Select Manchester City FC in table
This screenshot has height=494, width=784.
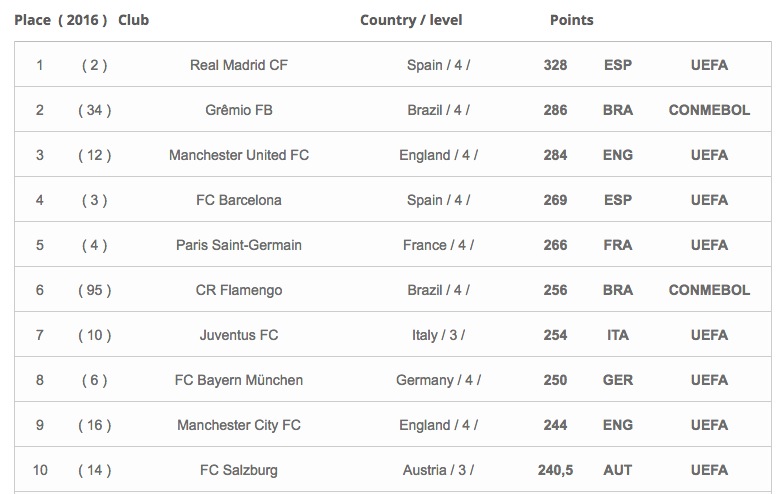coord(239,425)
